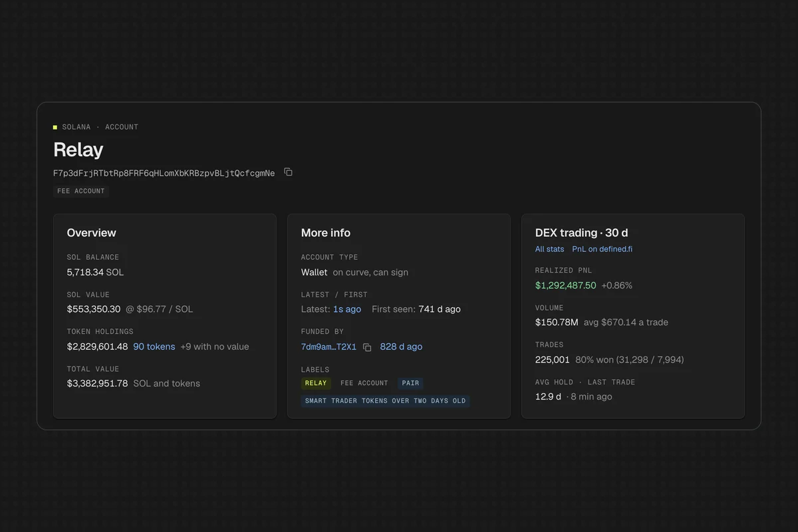The image size is (798, 532).
Task: Copy the Relay account address
Action: pos(288,172)
